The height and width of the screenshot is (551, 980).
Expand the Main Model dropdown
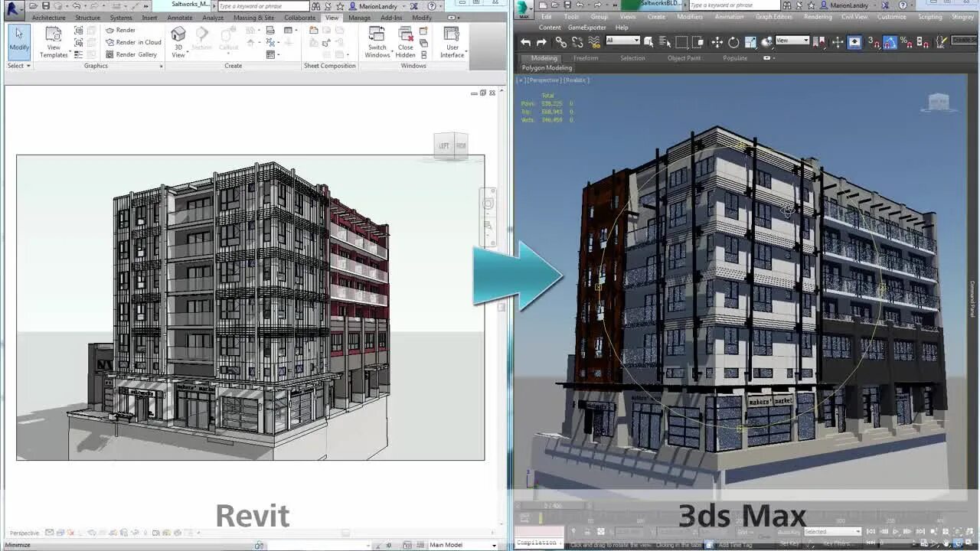[462, 545]
